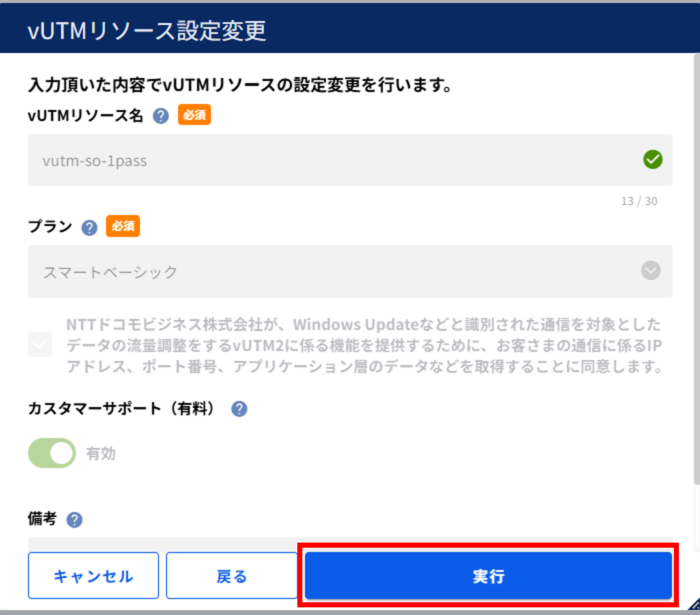
Task: Click the vUTMリソース名 text field
Action: coord(327,160)
